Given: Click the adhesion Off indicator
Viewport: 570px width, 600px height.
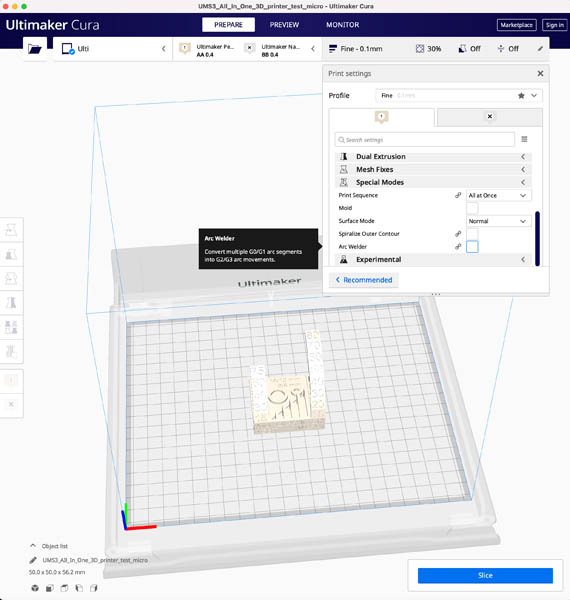Looking at the screenshot, I should click(508, 49).
